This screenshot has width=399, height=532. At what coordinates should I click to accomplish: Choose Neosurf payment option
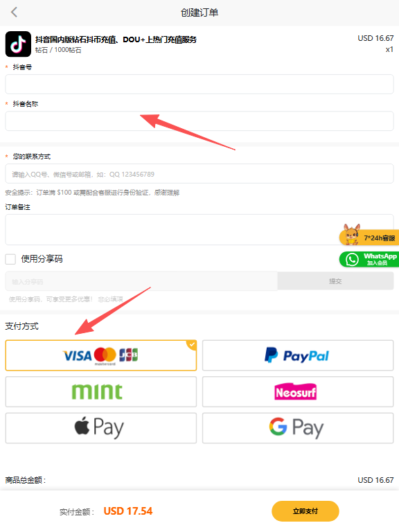coord(298,391)
